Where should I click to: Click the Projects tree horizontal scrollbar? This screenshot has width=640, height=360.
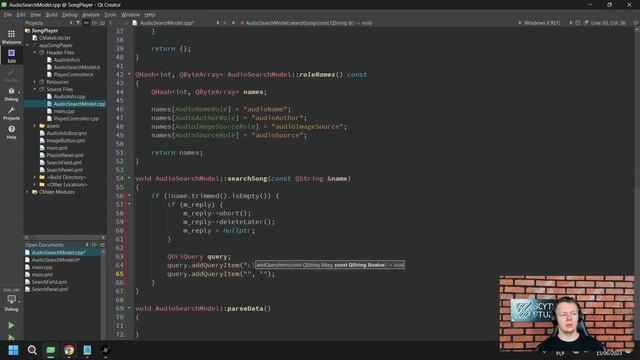point(64,237)
